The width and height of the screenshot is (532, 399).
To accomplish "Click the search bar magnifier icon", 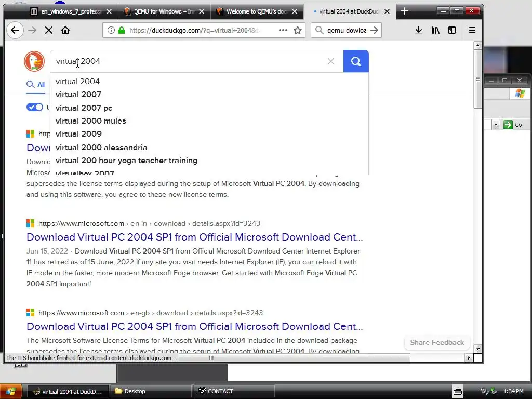I will coord(319,30).
